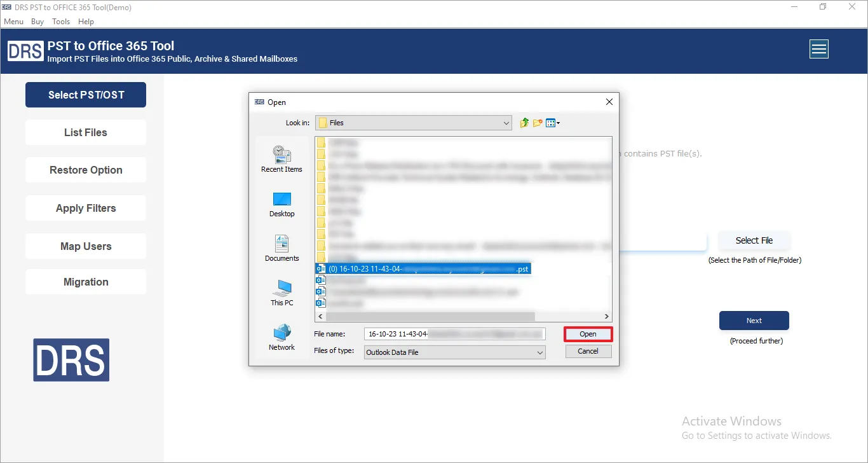Create a new folder in Open dialog
Image resolution: width=868 pixels, height=463 pixels.
point(538,123)
